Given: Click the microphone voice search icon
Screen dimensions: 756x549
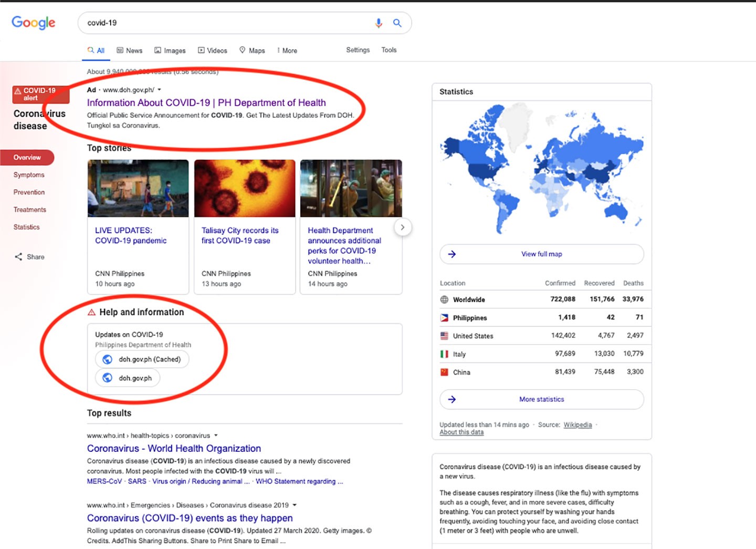Looking at the screenshot, I should pyautogui.click(x=379, y=23).
